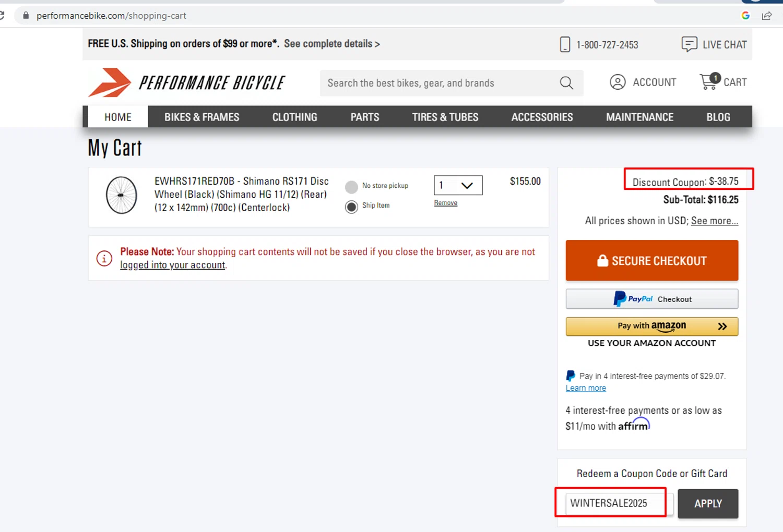The width and height of the screenshot is (783, 532).
Task: Open the Live Chat bubble icon
Action: (689, 44)
